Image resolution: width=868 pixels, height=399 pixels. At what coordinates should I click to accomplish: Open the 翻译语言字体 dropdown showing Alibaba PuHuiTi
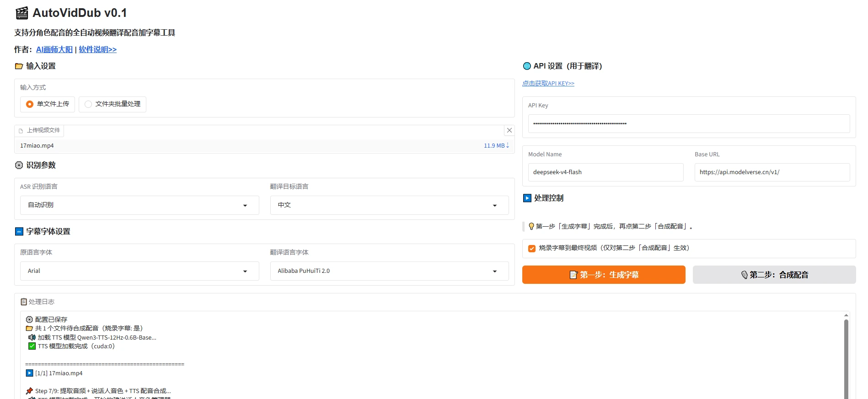coord(389,271)
